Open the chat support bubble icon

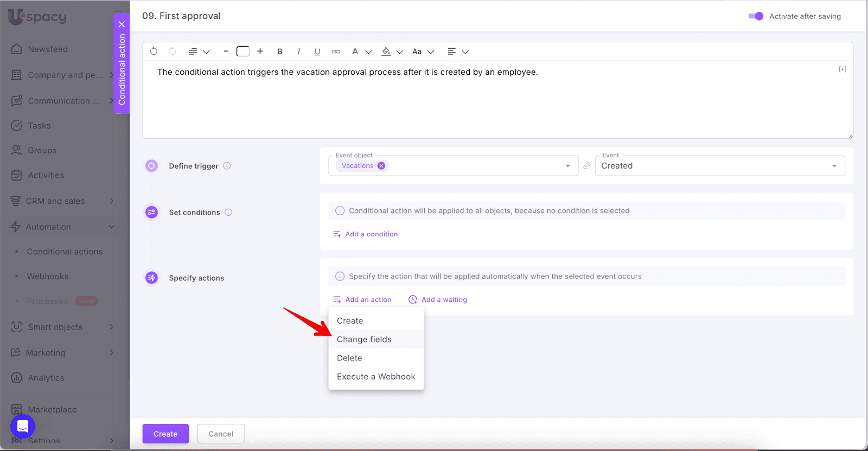[x=23, y=427]
